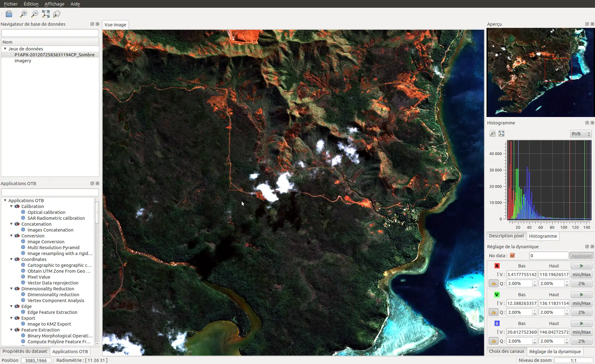Screen dimensions: 595x364
Task: Open the Edge Feature Extraction tool
Action: (52, 312)
